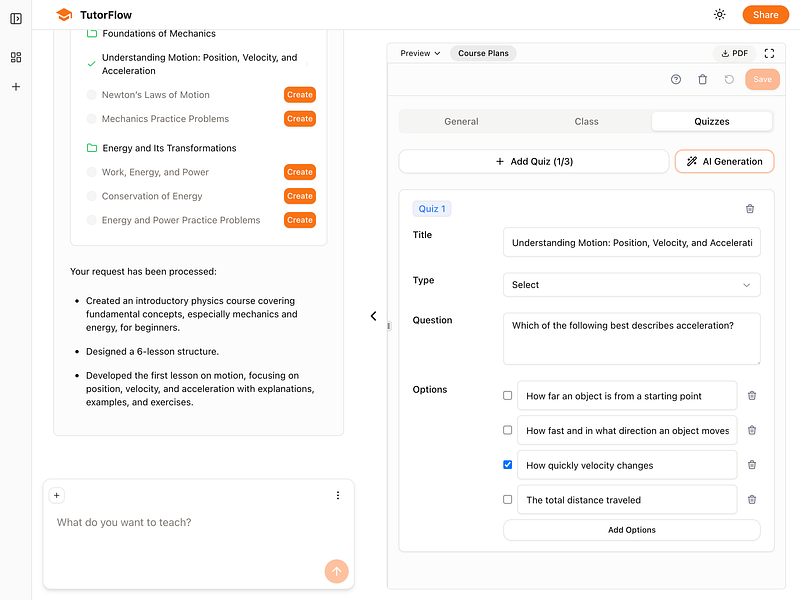The height and width of the screenshot is (600, 800).
Task: Edit 'How fast and in what direction' option text
Action: tap(627, 430)
